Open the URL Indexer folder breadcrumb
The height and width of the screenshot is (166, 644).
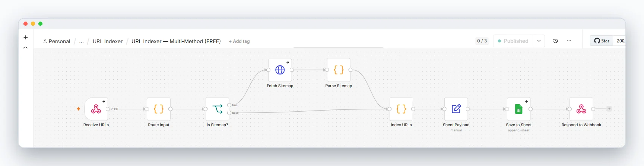coord(108,41)
